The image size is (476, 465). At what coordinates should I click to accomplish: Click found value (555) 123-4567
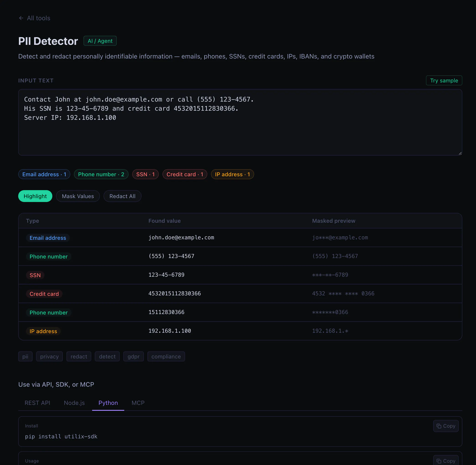(x=171, y=256)
